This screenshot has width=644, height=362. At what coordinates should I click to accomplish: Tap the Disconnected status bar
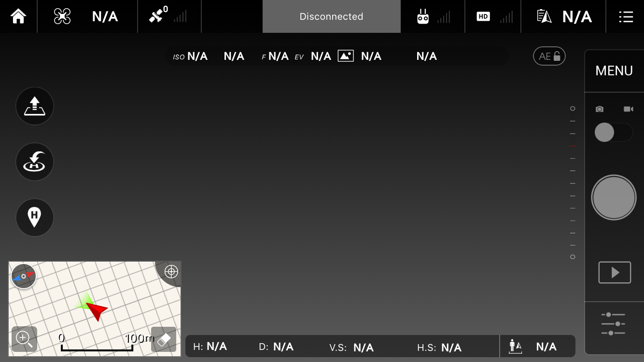[331, 16]
